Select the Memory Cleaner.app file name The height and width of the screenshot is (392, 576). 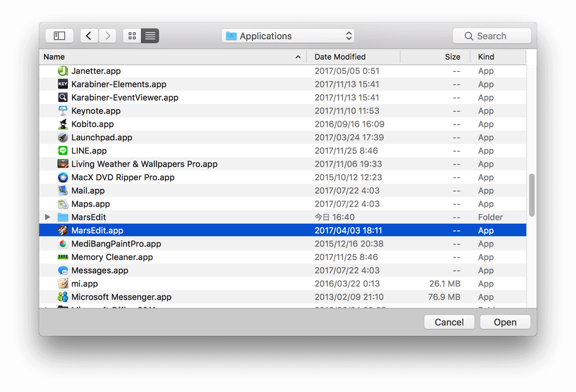112,257
